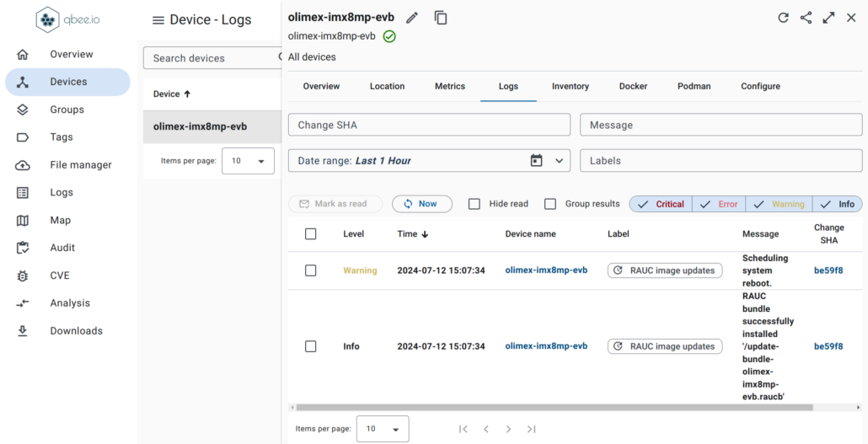The width and height of the screenshot is (868, 444).
Task: Click the Mark as read button
Action: click(x=335, y=204)
